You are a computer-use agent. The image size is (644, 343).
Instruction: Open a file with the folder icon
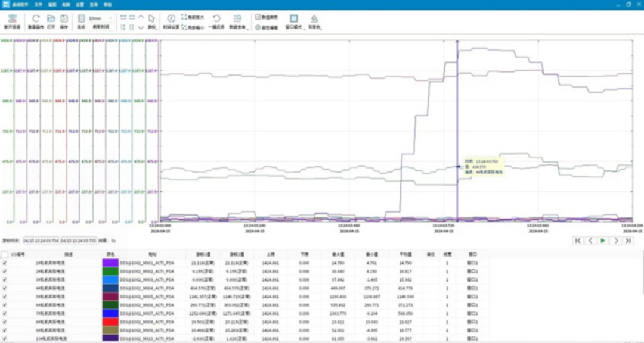pyautogui.click(x=51, y=18)
